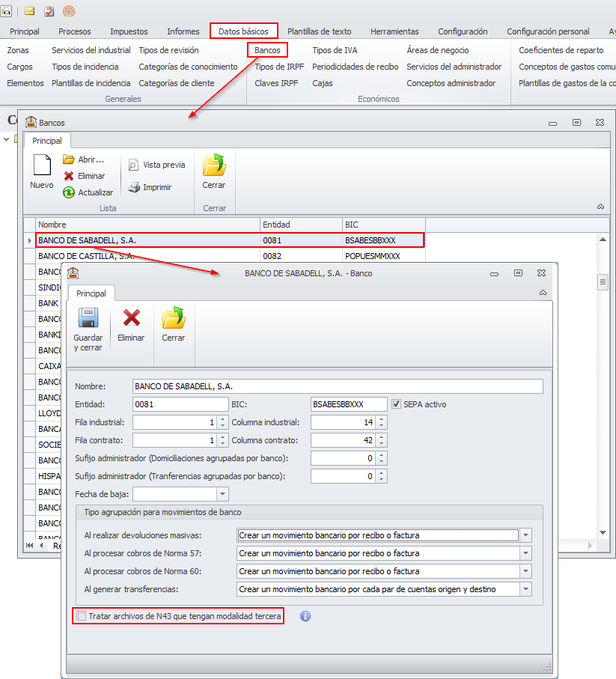Increase Fila industrial value

pos(222,418)
